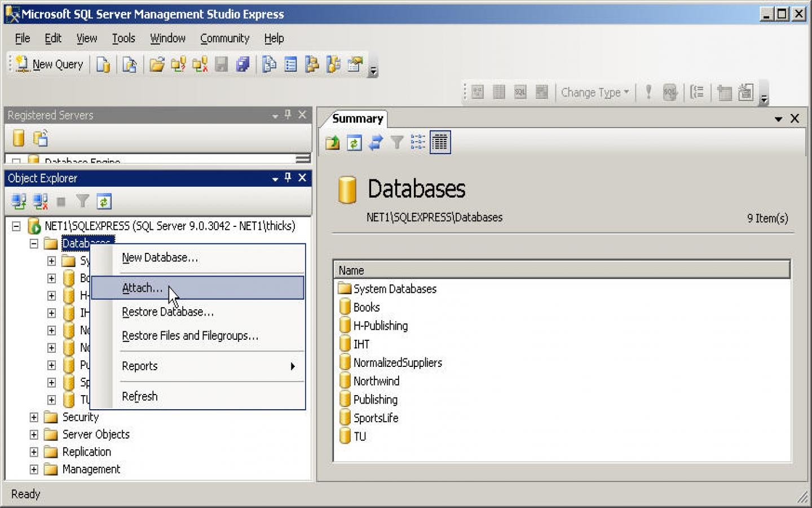Open the Window menu
Viewport: 812px width, 508px height.
tap(167, 38)
